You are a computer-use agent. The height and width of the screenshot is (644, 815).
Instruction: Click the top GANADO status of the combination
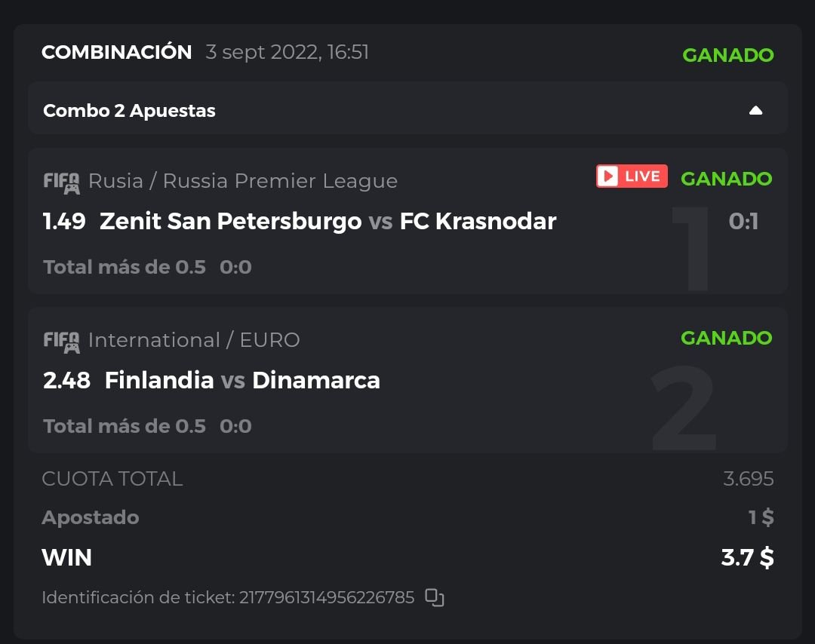pos(727,55)
